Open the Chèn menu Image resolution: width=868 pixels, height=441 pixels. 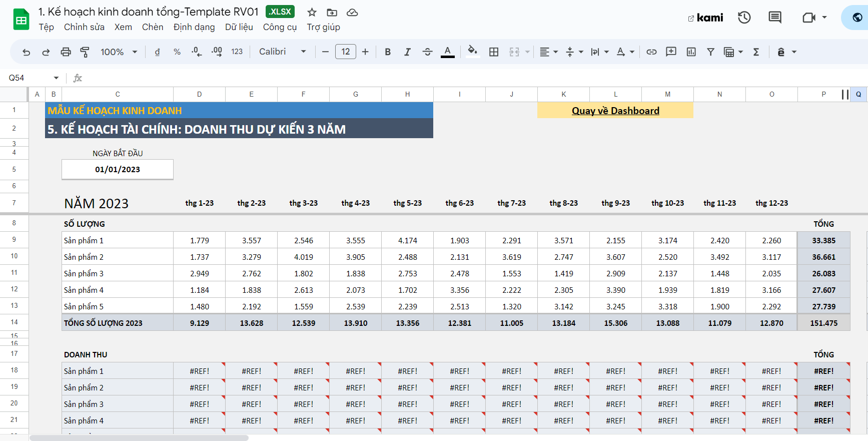[153, 27]
